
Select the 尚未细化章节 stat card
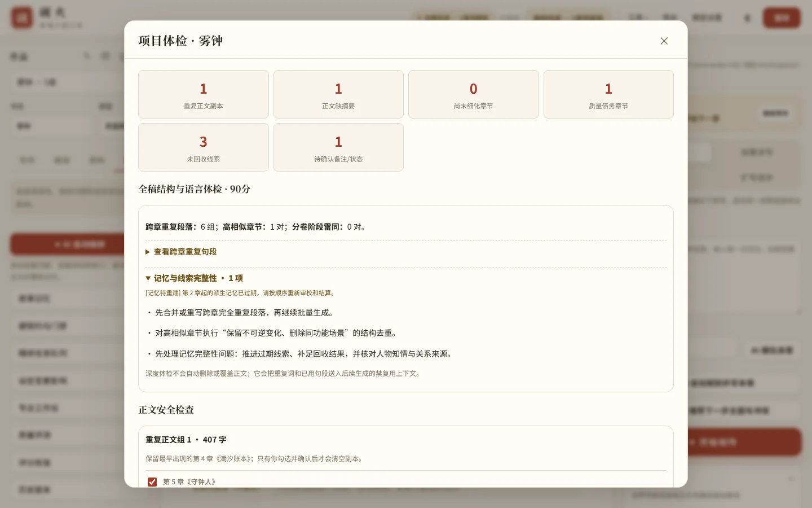click(474, 94)
